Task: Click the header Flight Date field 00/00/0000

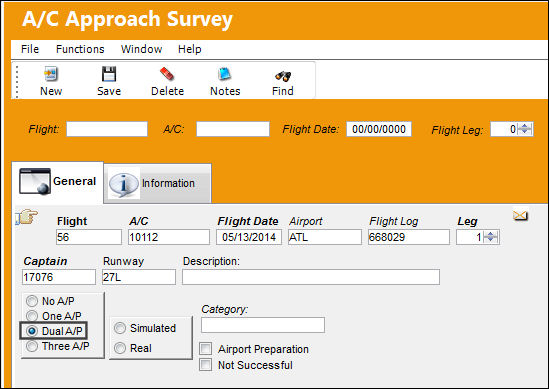Action: coord(379,129)
